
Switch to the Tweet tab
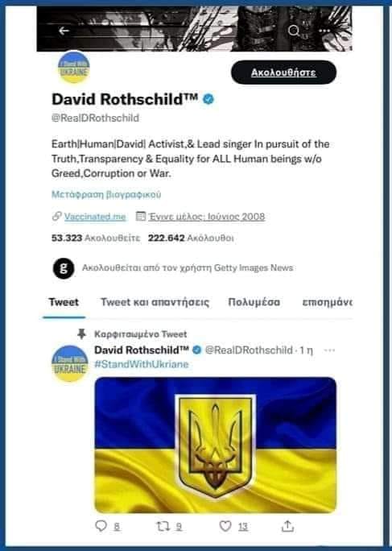(x=64, y=302)
